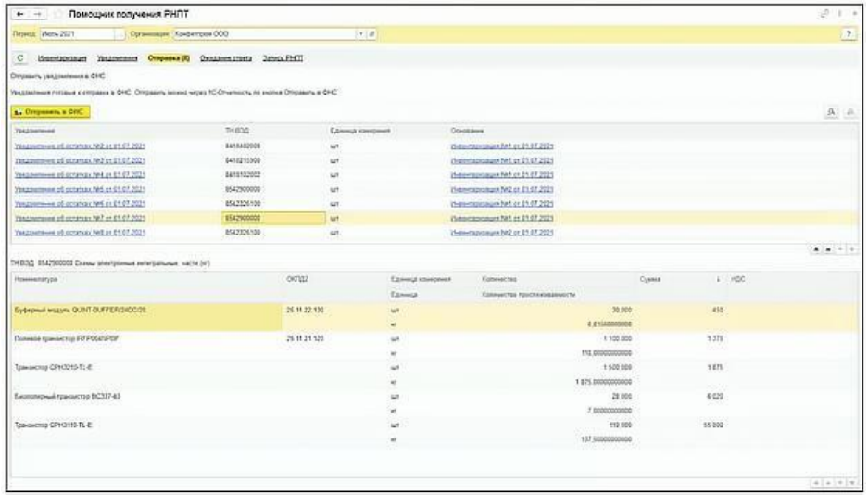Select ТН ВЭД code in notification №2 row
Screen dimensions: 868x495
pyautogui.click(x=243, y=146)
